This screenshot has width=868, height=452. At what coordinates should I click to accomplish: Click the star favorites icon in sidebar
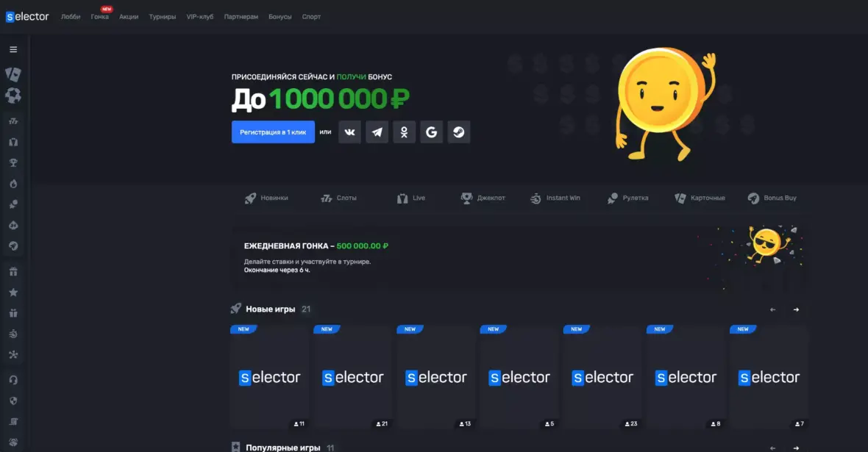(13, 293)
